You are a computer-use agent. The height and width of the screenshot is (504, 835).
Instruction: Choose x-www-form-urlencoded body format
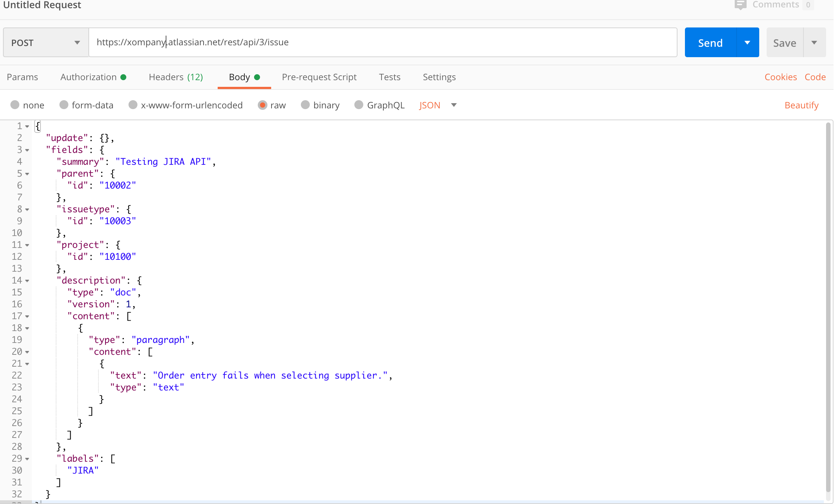[185, 105]
